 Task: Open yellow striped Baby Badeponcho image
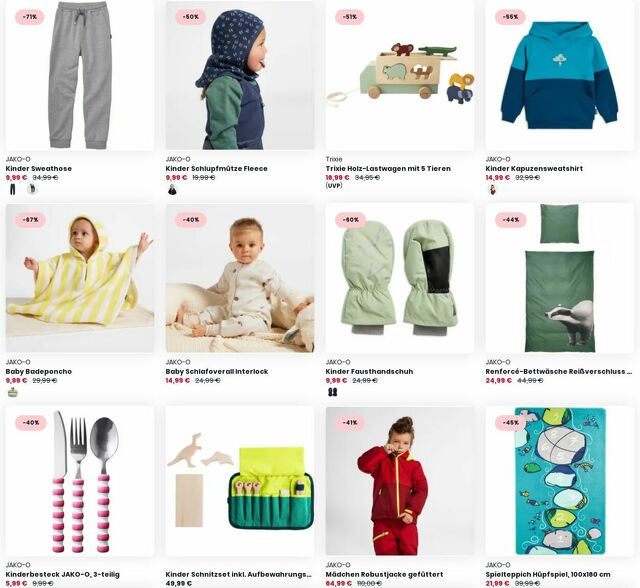click(80, 278)
